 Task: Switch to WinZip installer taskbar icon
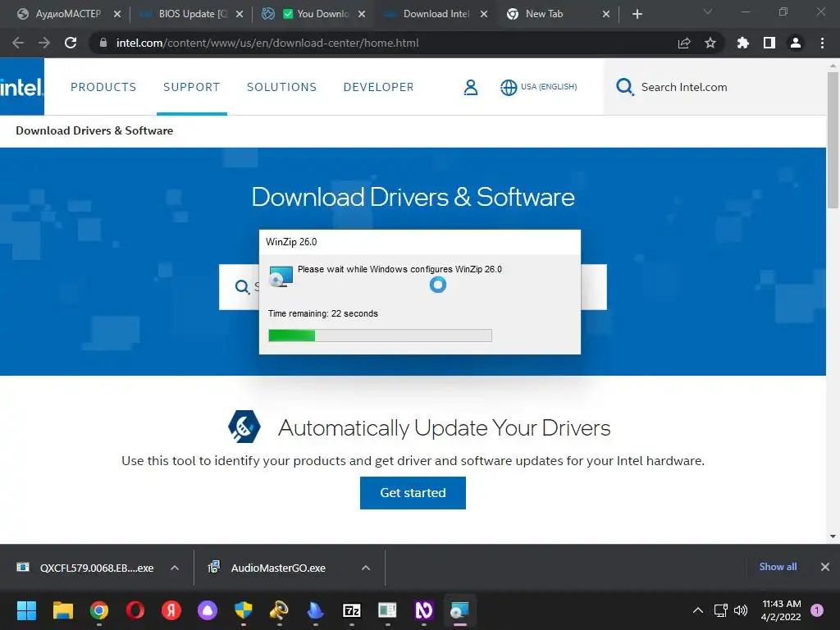(x=459, y=610)
